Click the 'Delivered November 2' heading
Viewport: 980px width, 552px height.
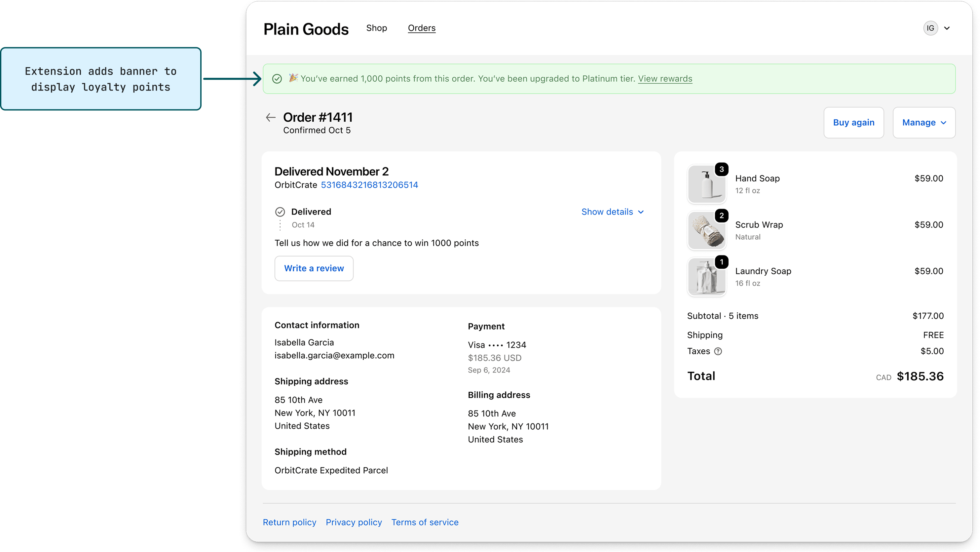pyautogui.click(x=331, y=171)
